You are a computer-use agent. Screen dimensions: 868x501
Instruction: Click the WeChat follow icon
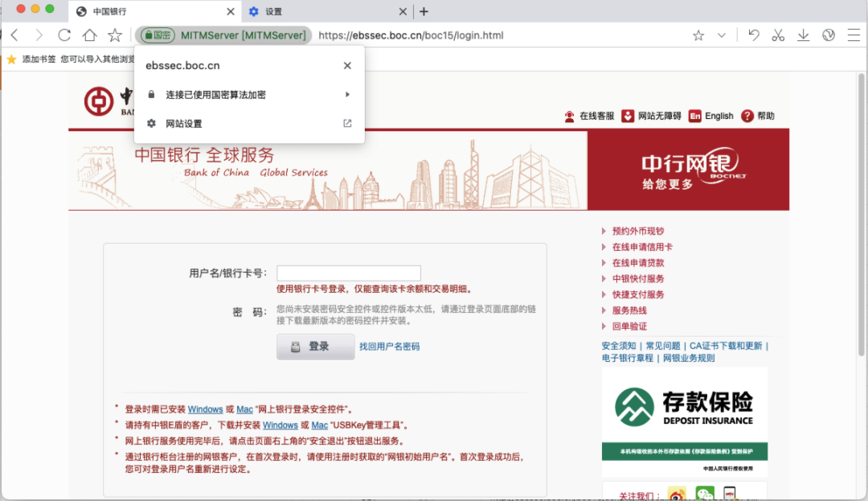click(705, 494)
